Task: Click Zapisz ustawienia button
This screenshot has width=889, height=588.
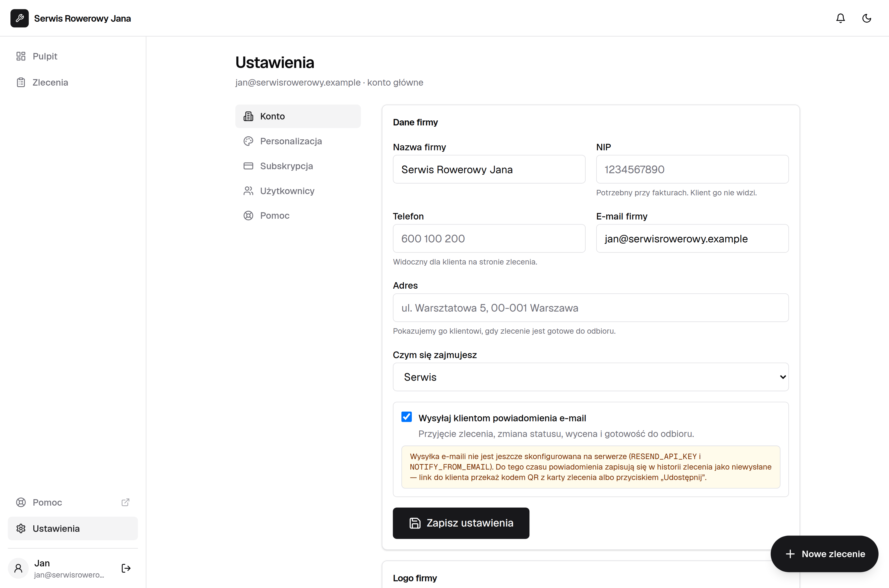Action: [x=461, y=523]
